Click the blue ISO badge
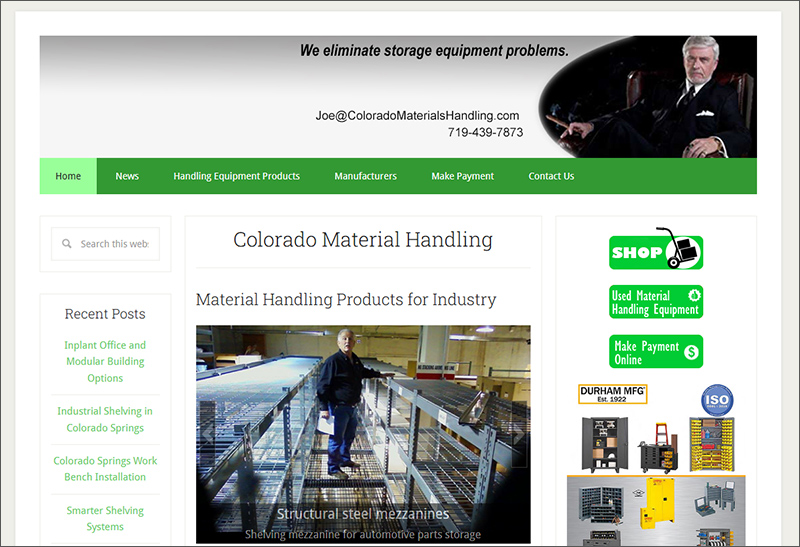 [717, 400]
